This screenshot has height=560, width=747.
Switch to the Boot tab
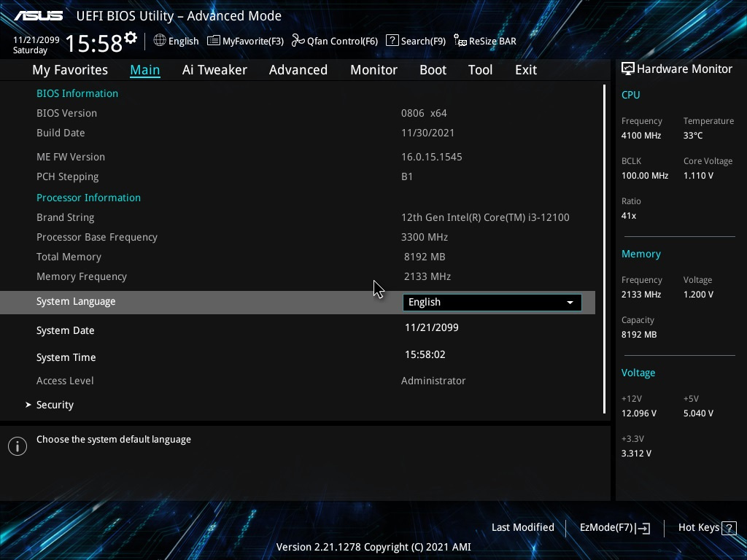[433, 70]
